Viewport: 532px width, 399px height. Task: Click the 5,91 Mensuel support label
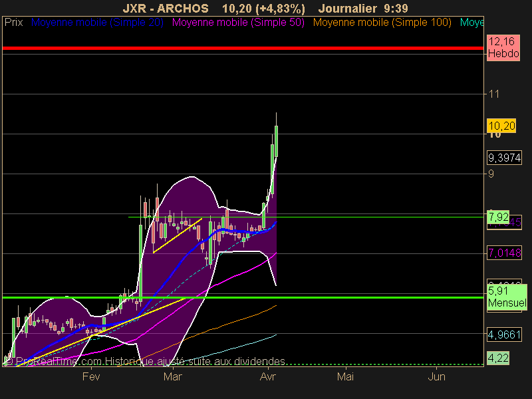click(507, 297)
